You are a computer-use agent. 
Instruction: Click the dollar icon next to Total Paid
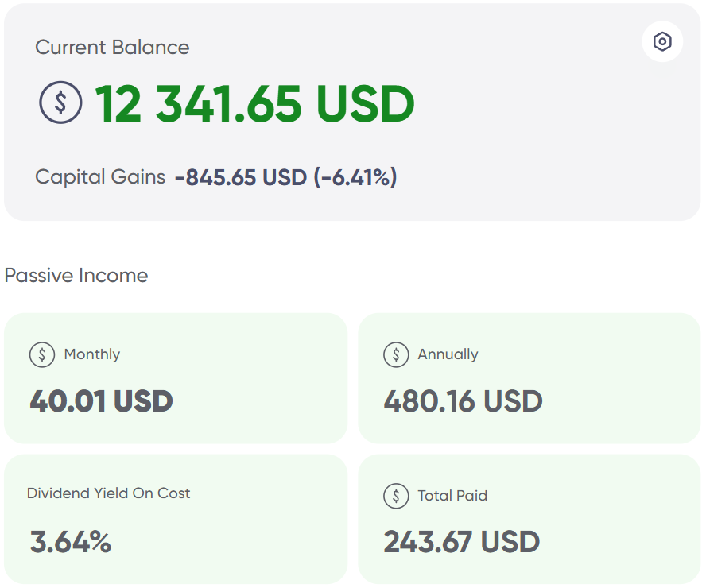pos(396,496)
